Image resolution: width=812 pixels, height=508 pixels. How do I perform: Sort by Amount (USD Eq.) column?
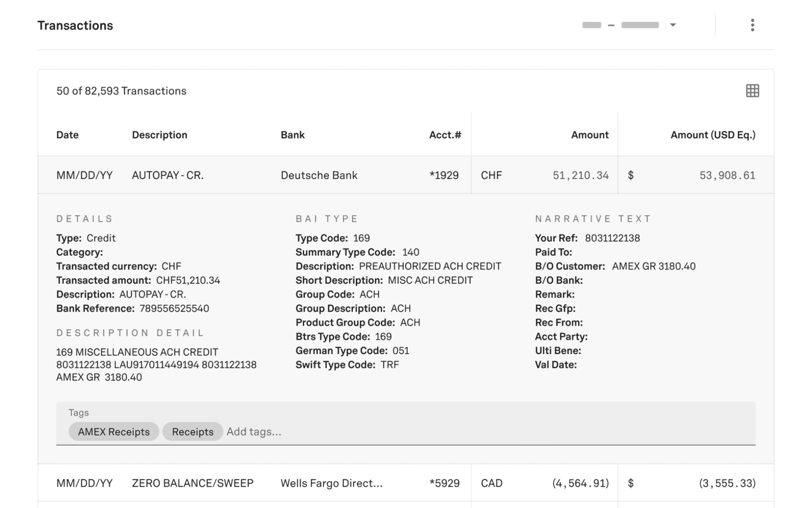click(x=712, y=135)
